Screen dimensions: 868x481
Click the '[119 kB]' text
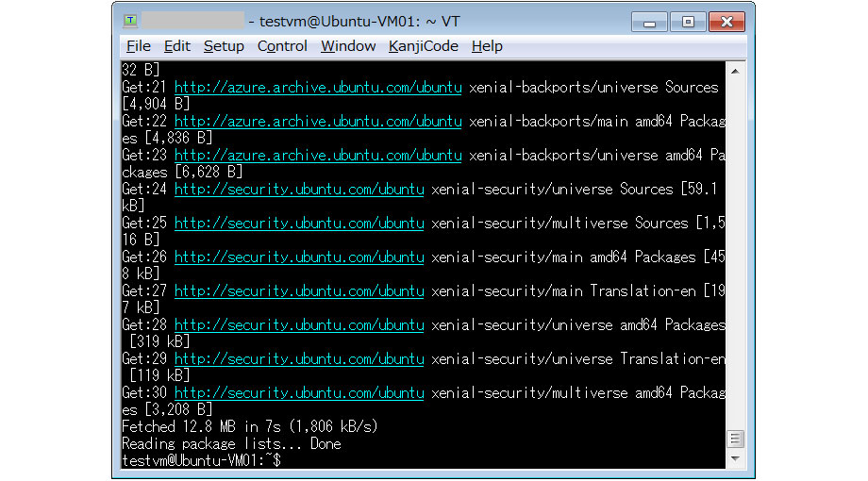click(x=159, y=375)
